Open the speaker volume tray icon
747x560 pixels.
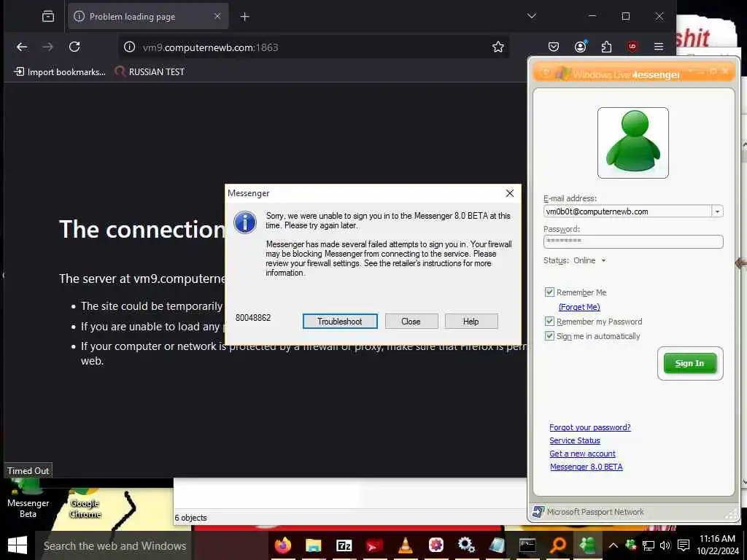(665, 545)
